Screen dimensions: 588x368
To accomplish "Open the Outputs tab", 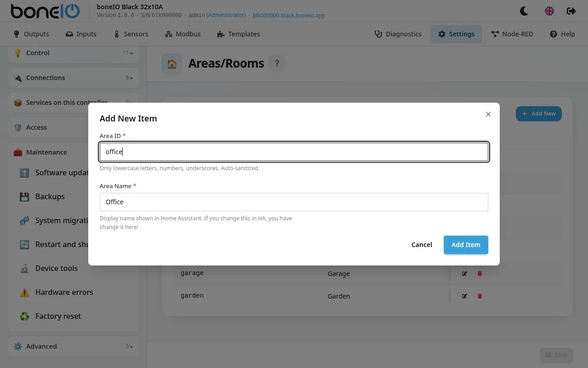I will click(x=31, y=34).
